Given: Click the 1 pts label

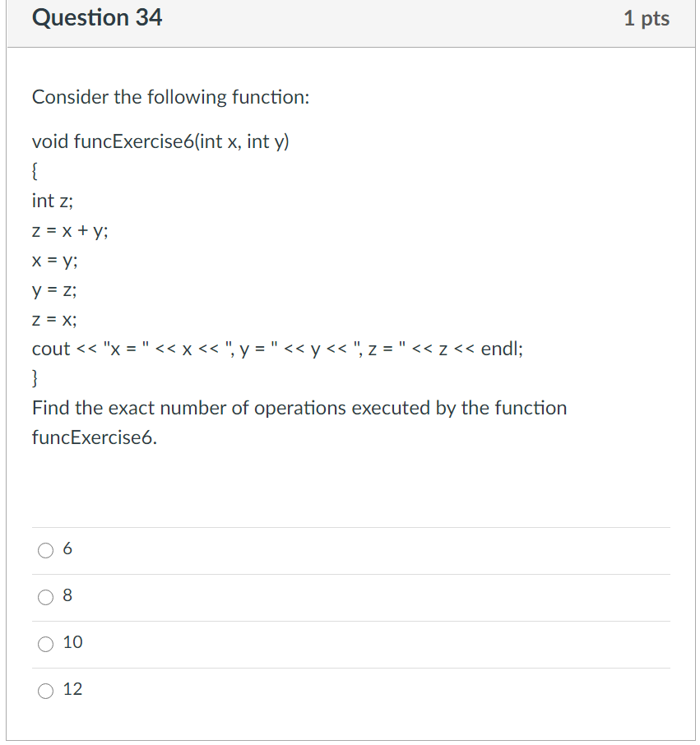Looking at the screenshot, I should click(647, 18).
